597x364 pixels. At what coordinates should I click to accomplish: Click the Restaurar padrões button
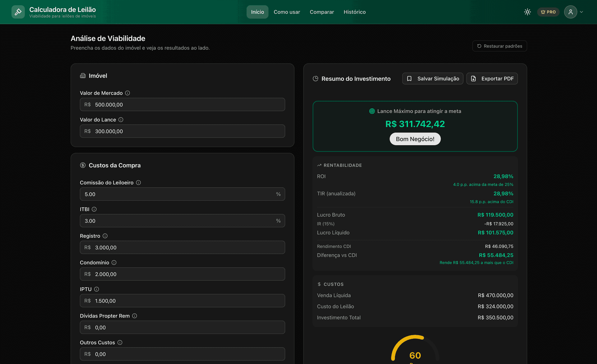pyautogui.click(x=499, y=46)
